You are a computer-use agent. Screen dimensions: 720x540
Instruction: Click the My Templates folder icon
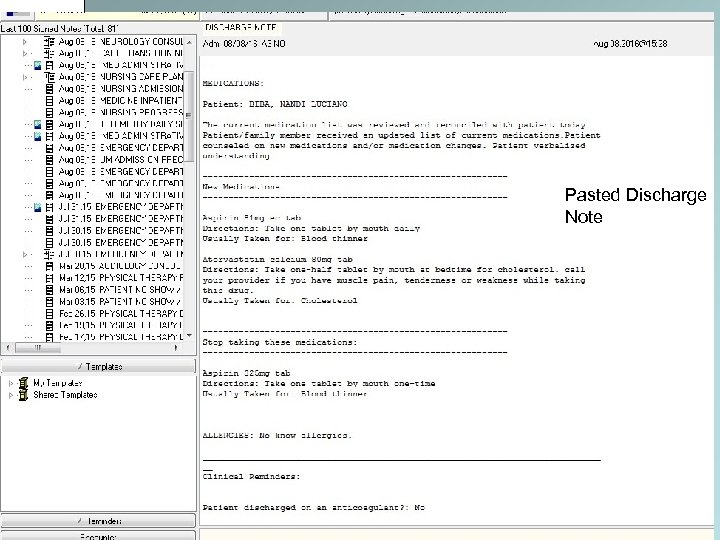23,383
